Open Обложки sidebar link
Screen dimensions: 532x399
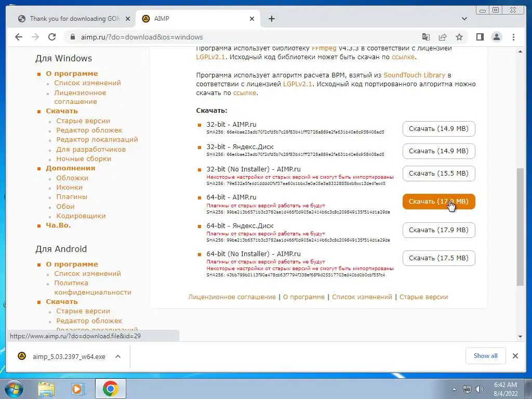(x=72, y=178)
